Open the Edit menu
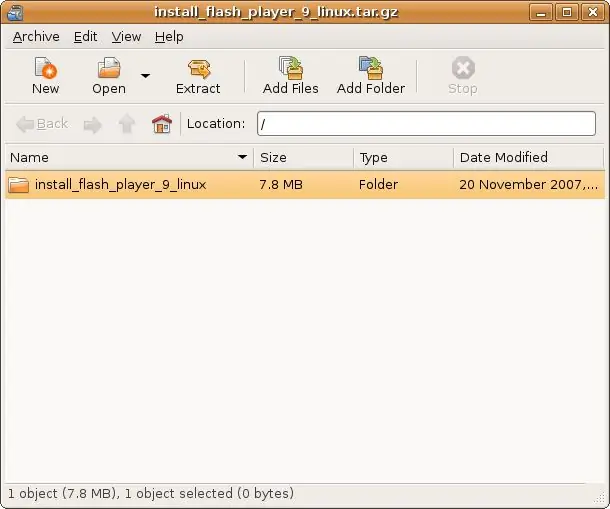Viewport: 610px width, 509px height. (x=85, y=37)
